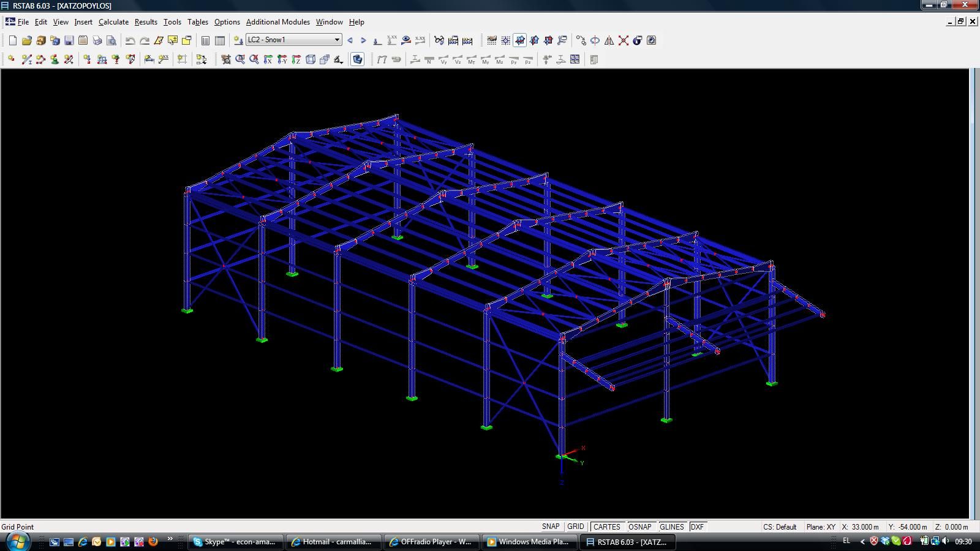Save the model with the floppy disk icon
This screenshot has width=980, height=551.
click(x=69, y=40)
